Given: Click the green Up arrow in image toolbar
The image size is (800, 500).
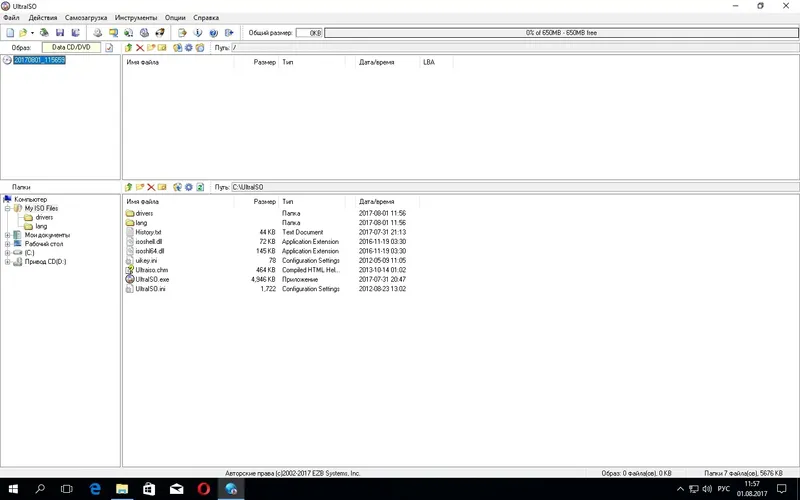Looking at the screenshot, I should pos(129,47).
